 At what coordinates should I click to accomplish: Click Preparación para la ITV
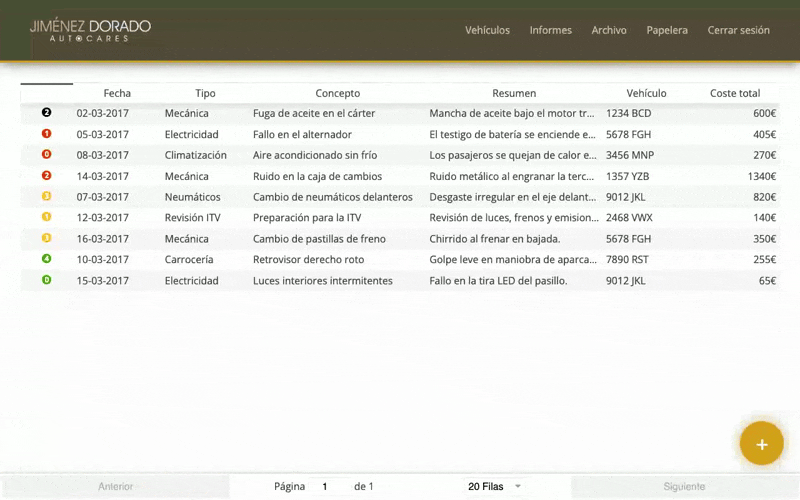coord(307,218)
